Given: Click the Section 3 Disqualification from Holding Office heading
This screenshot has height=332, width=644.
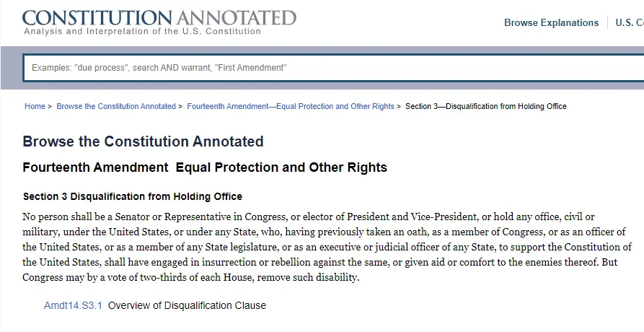Looking at the screenshot, I should coord(133,196).
